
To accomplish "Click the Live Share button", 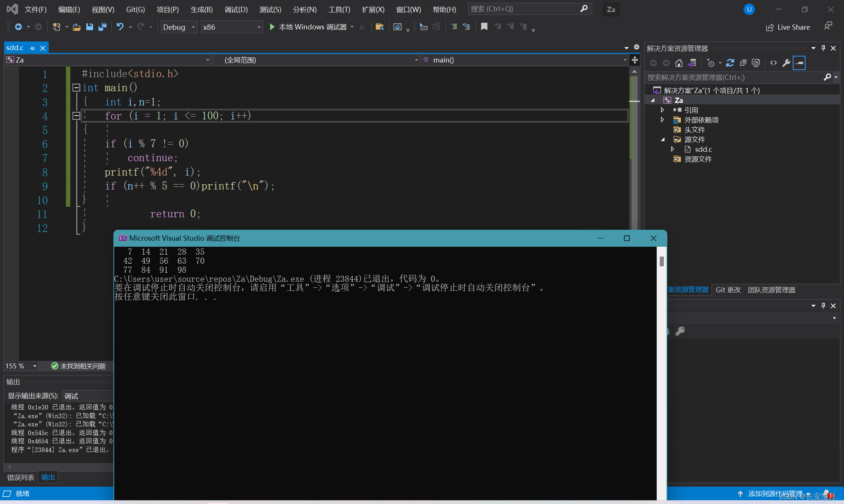I will point(788,27).
